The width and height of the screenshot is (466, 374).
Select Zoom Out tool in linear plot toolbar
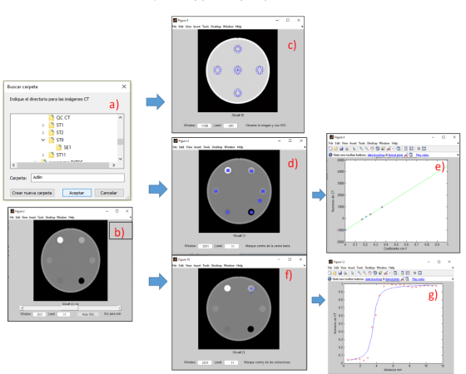pyautogui.click(x=367, y=149)
